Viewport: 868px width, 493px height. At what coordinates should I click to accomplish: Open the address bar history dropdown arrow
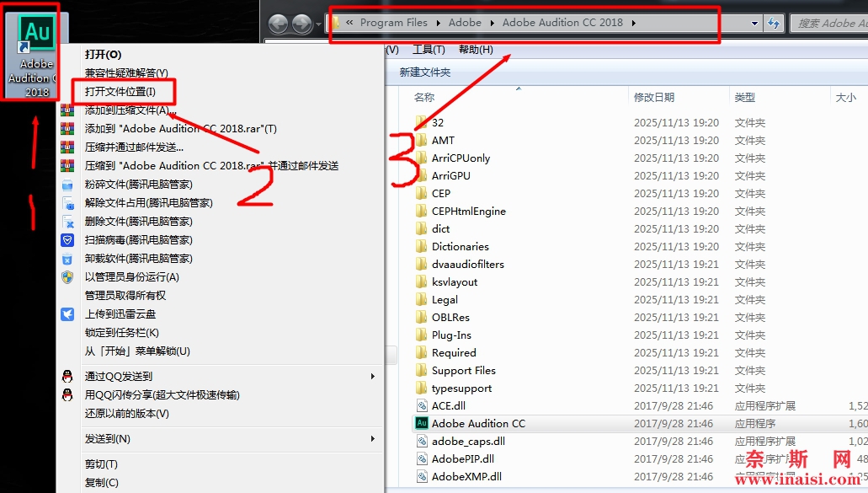pos(754,24)
